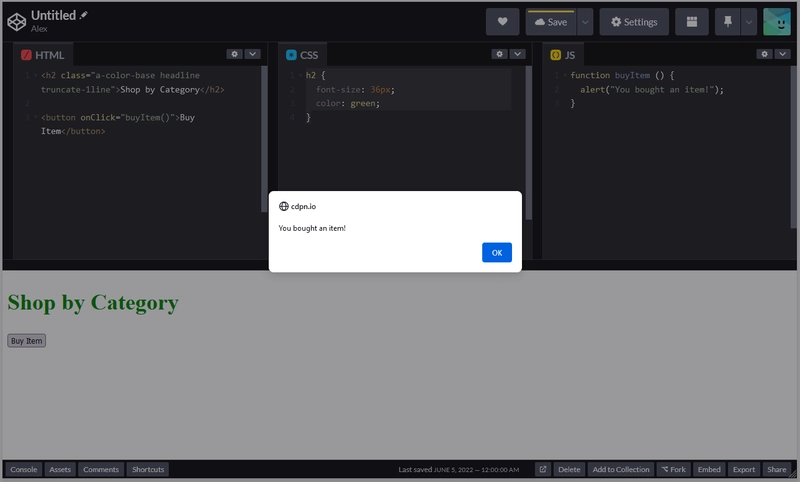Click alert text 'You bought an item!'

pos(312,228)
